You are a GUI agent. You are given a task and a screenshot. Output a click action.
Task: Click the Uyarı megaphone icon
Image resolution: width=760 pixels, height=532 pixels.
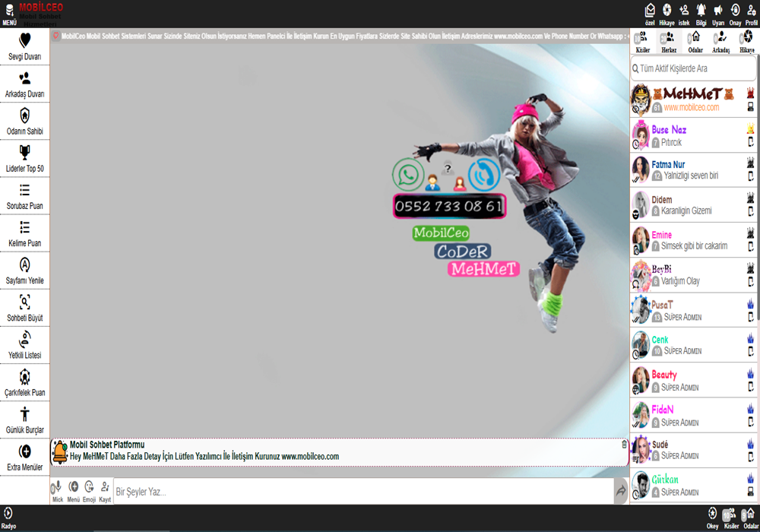718,11
